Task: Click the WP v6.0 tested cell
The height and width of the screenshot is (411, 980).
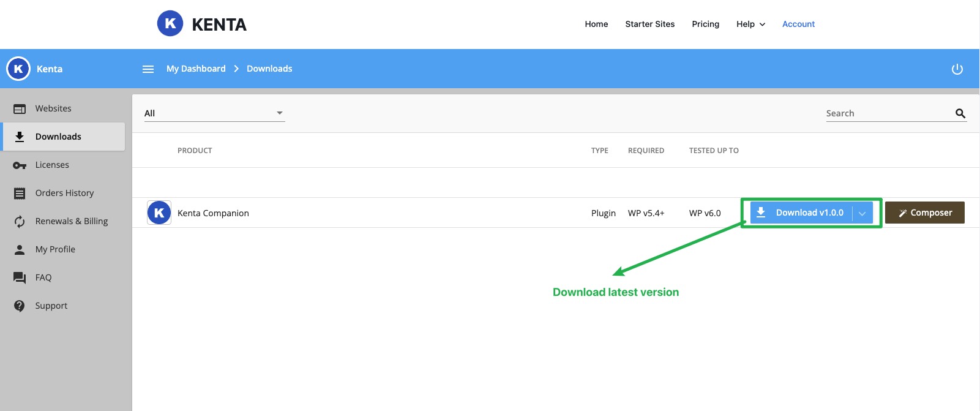Action: [x=705, y=213]
